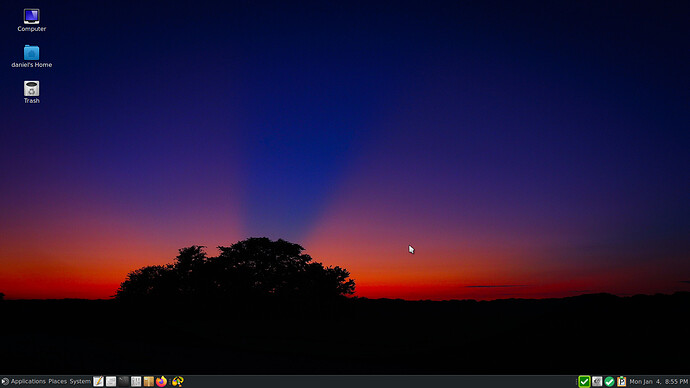Viewport: 690px width, 388px height.
Task: Open the System menu
Action: tap(80, 381)
